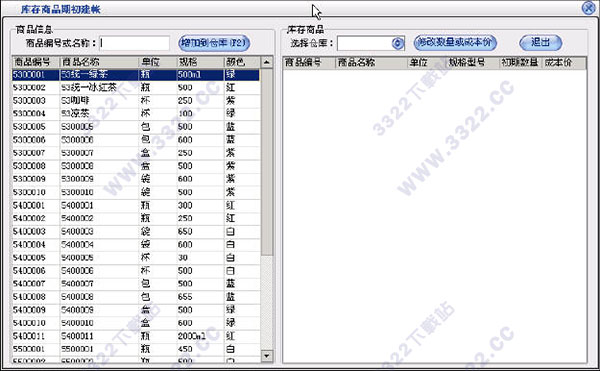The image size is (600, 371).
Task: Click the 成本价 column header
Action: point(564,63)
